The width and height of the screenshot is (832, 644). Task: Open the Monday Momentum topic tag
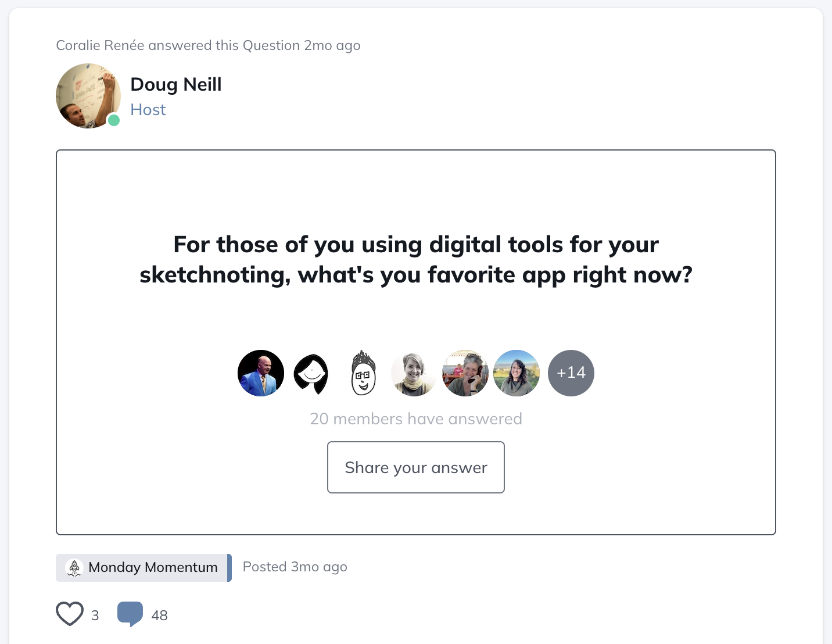click(144, 568)
